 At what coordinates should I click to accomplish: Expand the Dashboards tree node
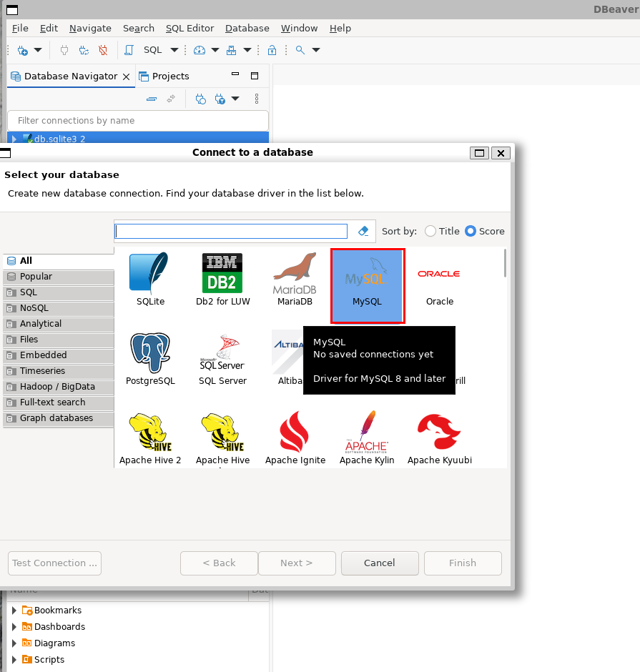coord(14,626)
